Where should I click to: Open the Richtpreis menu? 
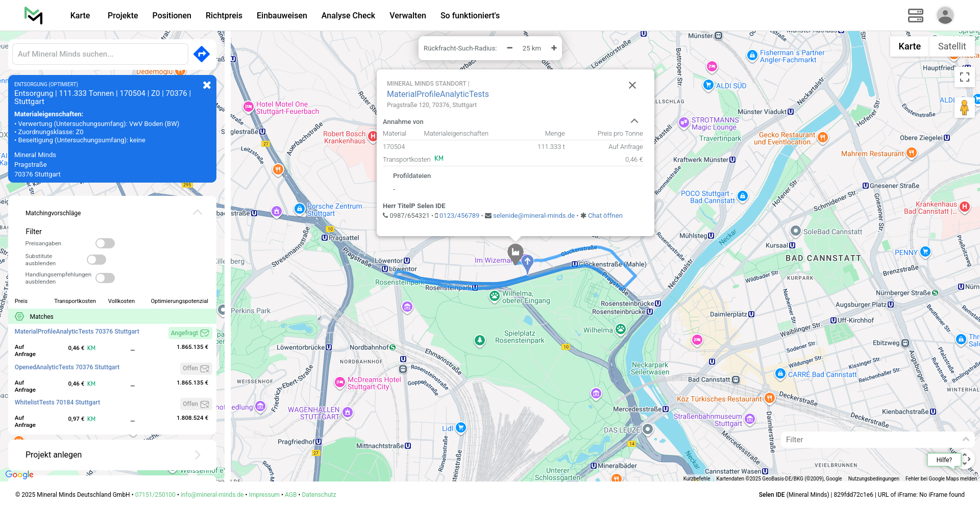224,15
